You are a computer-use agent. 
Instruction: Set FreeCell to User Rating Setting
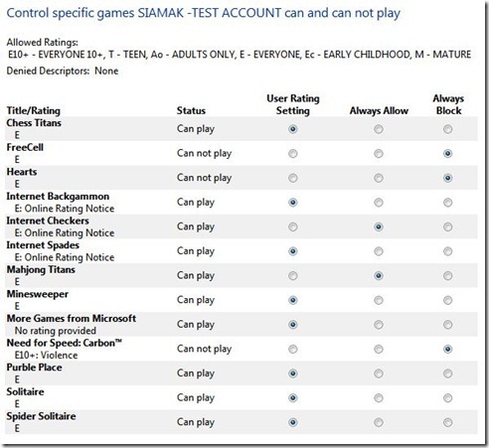tap(293, 154)
